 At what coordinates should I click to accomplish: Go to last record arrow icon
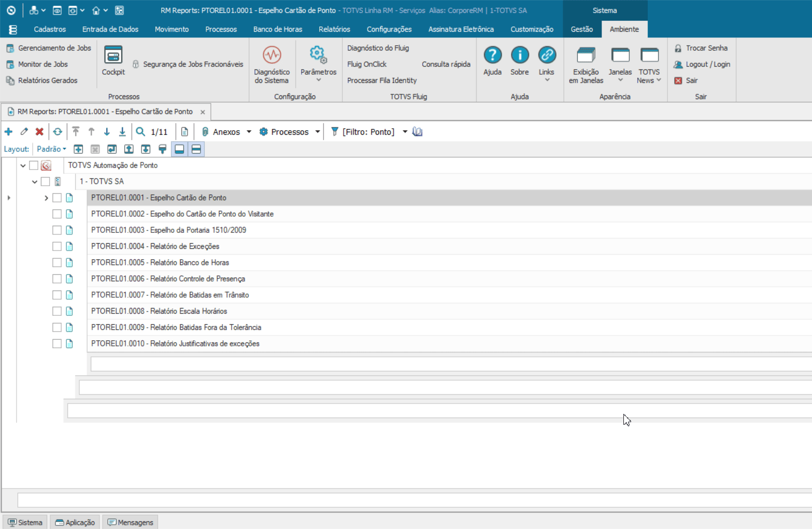click(x=122, y=132)
